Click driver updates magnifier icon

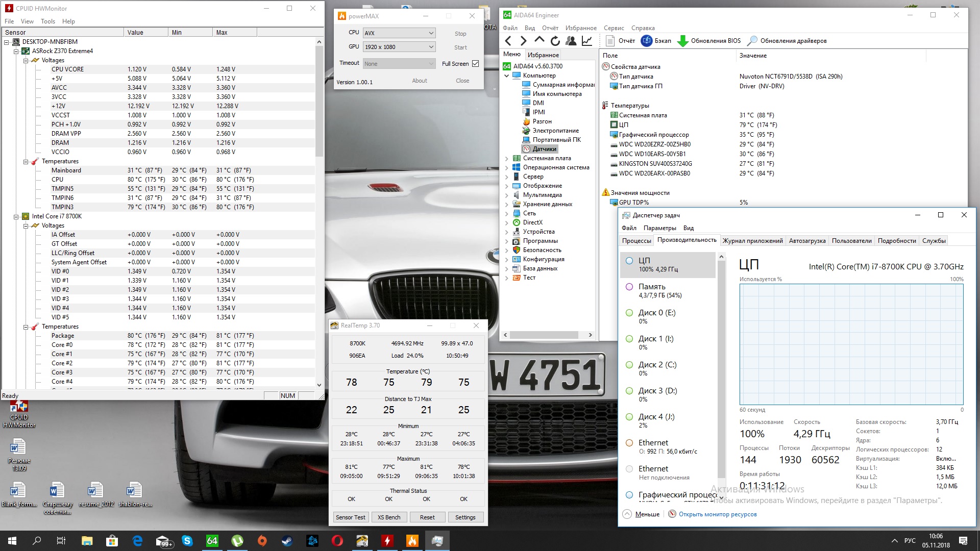coord(752,41)
